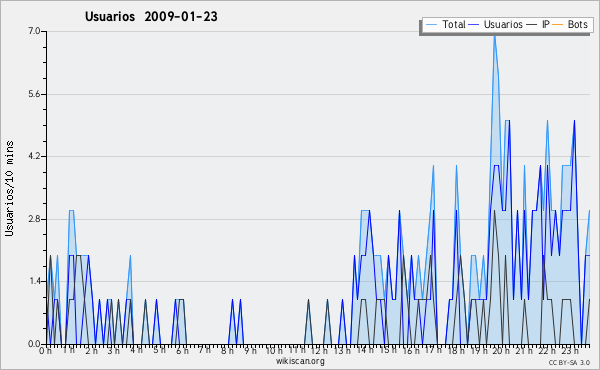Click the dark blue Usuarios legend line swatch
The height and width of the screenshot is (370, 600).
click(474, 25)
